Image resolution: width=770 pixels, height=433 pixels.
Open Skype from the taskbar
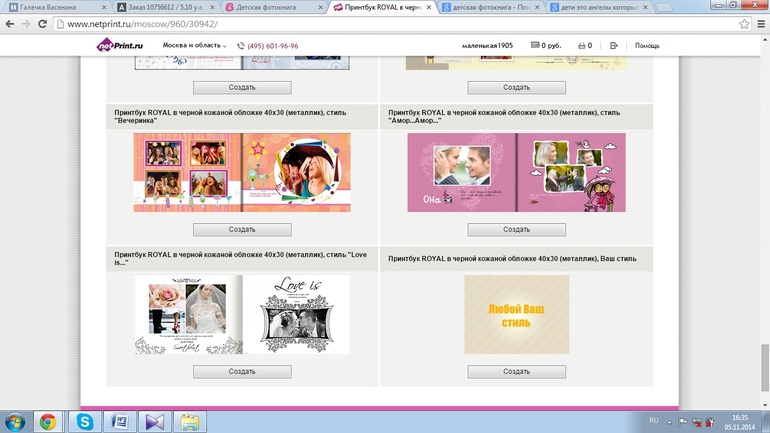[x=85, y=421]
